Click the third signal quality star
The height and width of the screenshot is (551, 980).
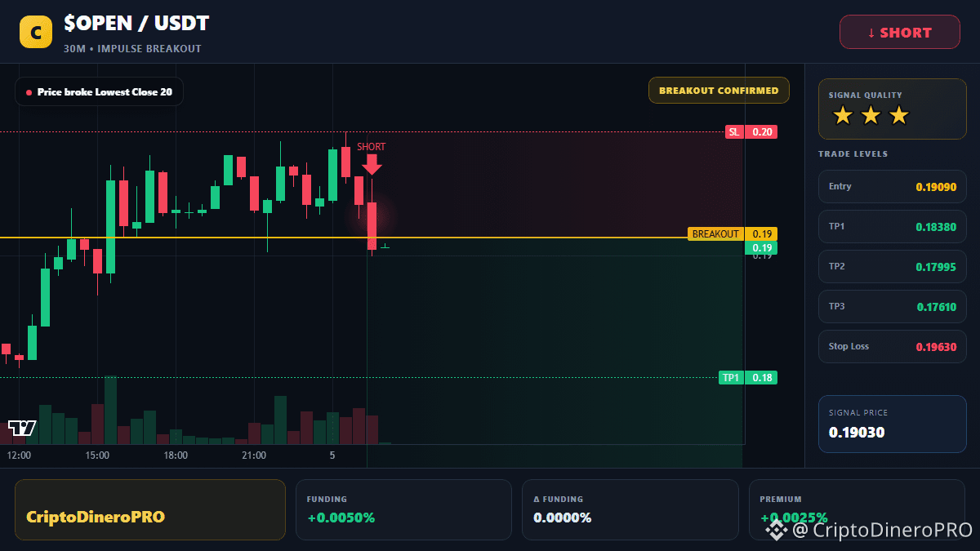898,116
